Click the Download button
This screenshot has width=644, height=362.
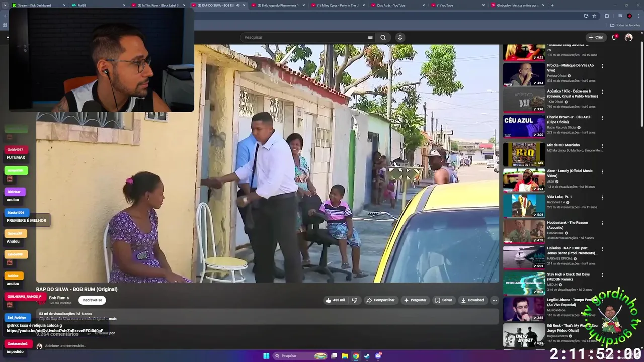pos(472,300)
